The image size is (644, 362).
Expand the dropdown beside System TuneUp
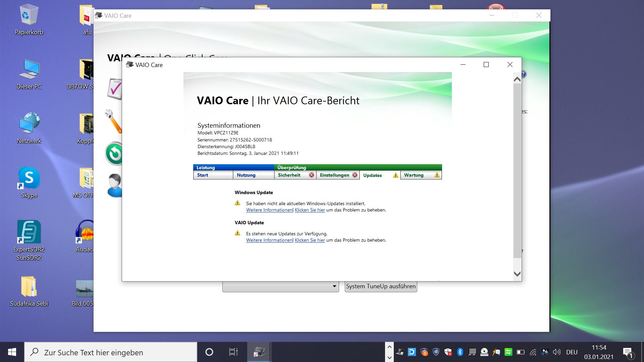point(334,286)
